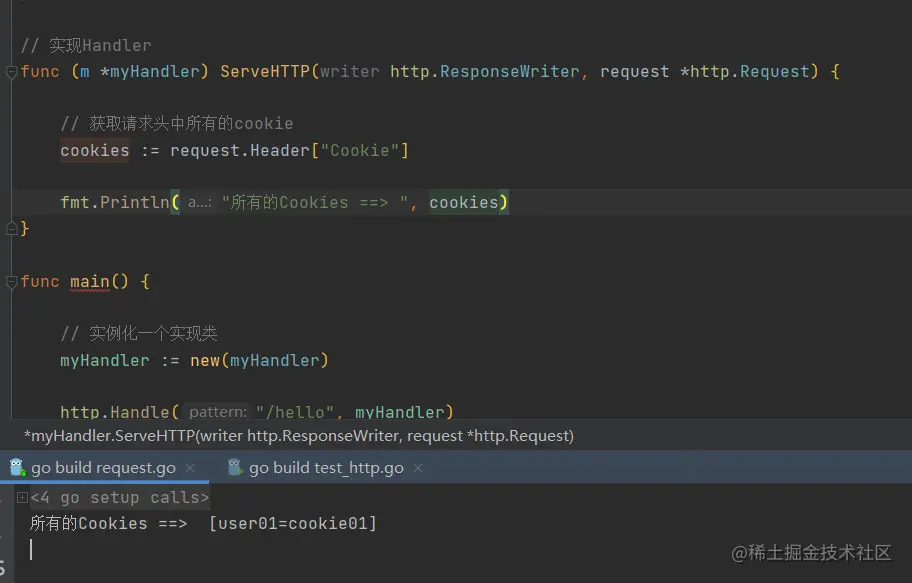Close the 'go build request.go' run tab
912x583 pixels.
190,468
